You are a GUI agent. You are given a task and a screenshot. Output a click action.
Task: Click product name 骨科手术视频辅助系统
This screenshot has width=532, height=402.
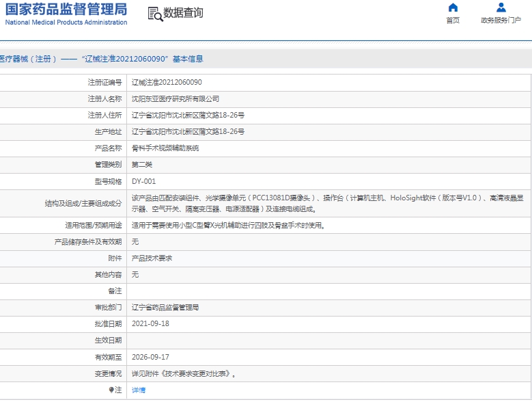point(165,148)
